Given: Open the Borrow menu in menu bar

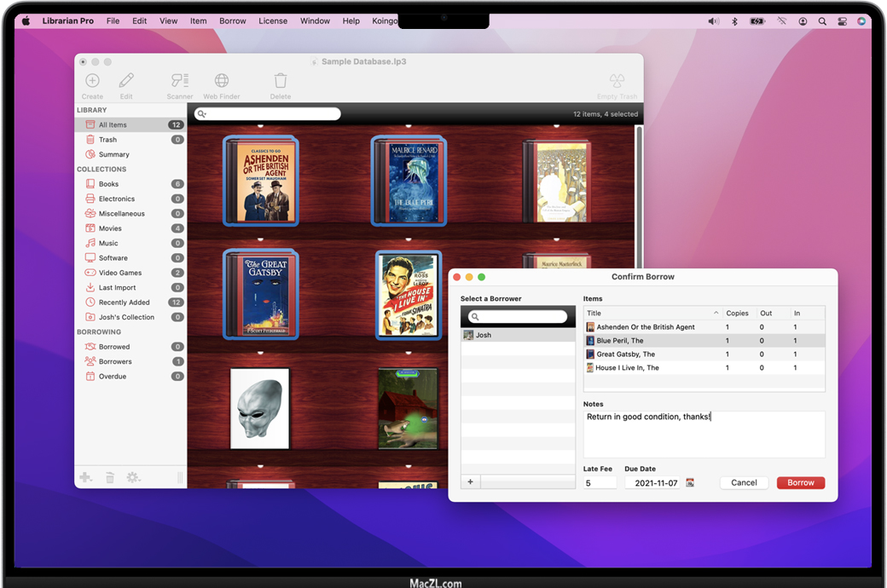Looking at the screenshot, I should click(x=232, y=21).
